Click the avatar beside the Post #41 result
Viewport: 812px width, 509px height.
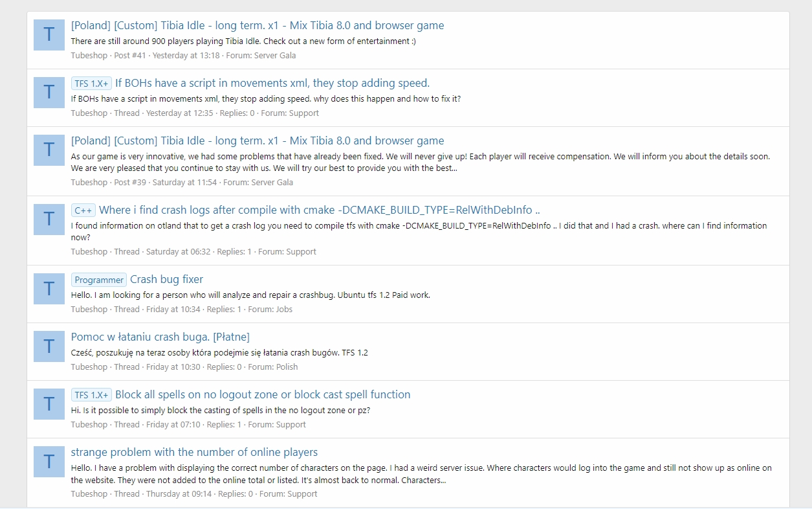coord(49,35)
